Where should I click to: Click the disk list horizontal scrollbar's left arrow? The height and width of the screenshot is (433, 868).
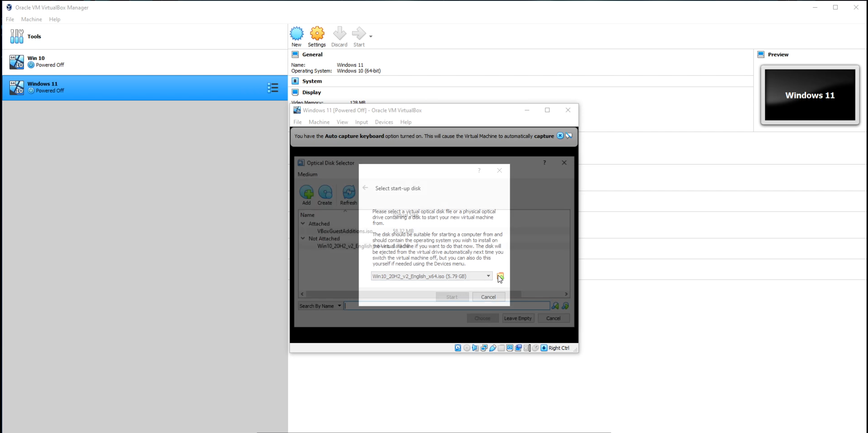302,294
